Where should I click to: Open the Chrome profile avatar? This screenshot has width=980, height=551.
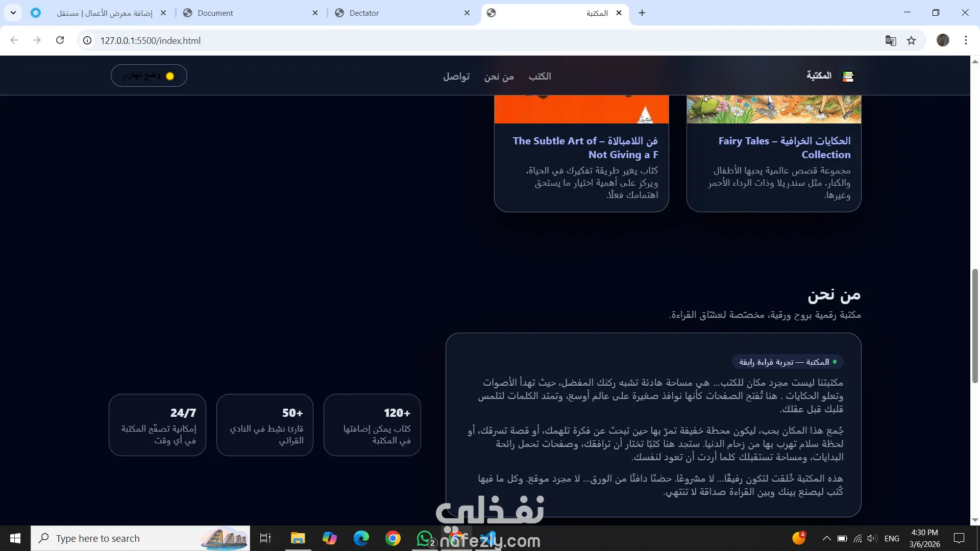943,40
